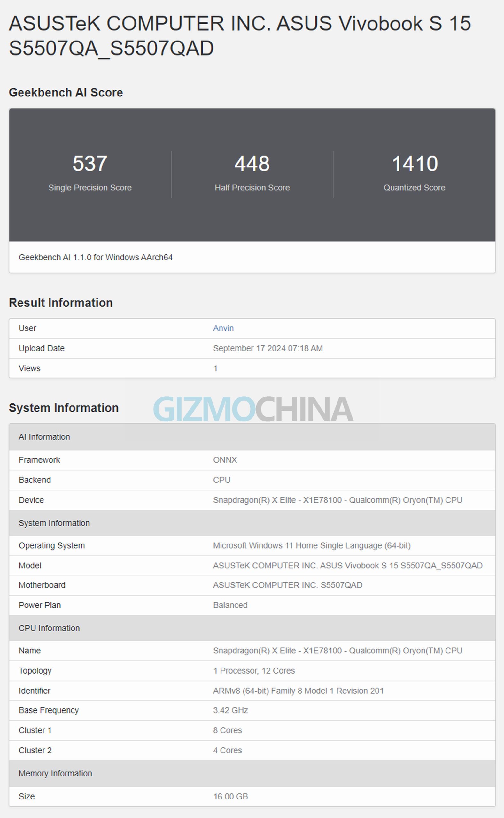Click the Cluster 1 label

(x=35, y=730)
